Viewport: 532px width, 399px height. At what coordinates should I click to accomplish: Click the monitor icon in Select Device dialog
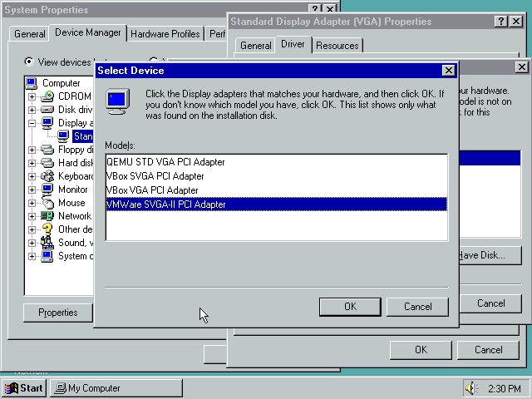tap(117, 101)
